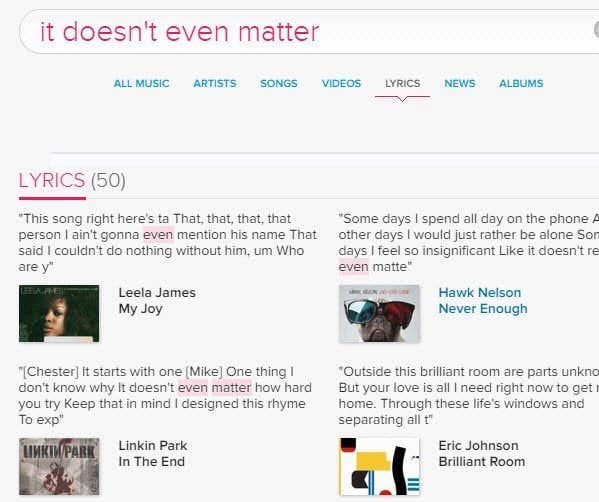The height and width of the screenshot is (502, 599).
Task: Switch to the Albums tab
Action: (521, 83)
